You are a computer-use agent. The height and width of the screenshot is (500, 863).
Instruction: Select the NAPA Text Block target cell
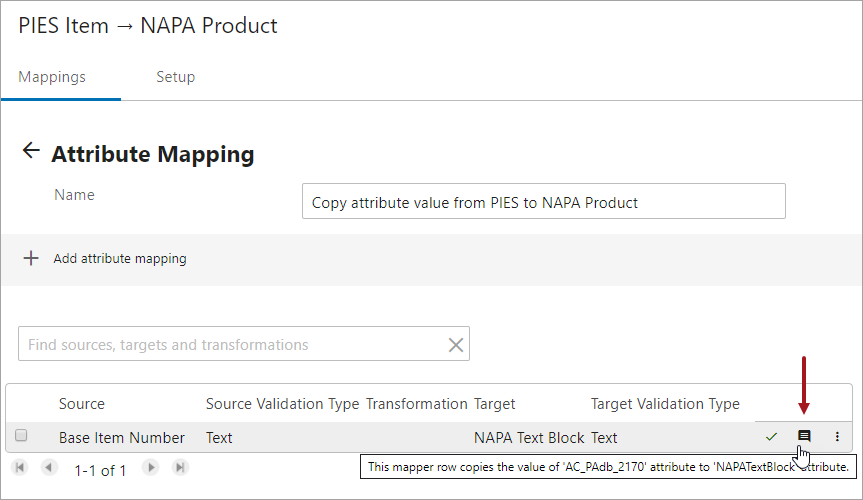[x=529, y=438]
